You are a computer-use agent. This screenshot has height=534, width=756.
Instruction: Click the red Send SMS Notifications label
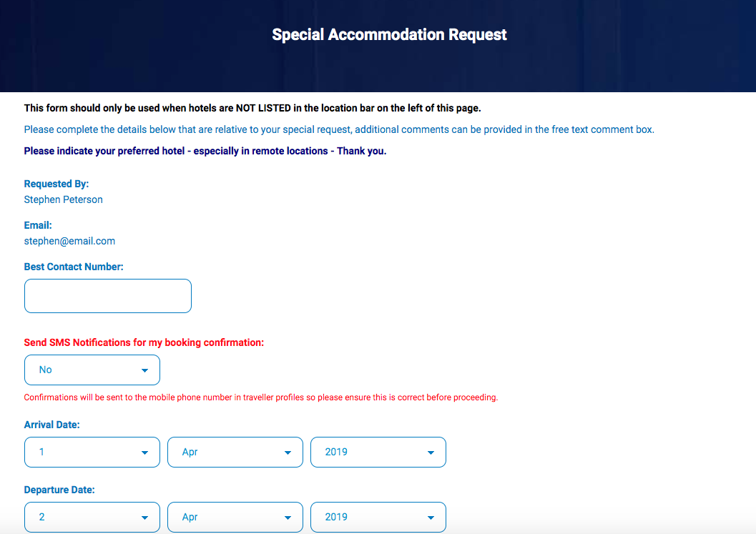pos(144,342)
